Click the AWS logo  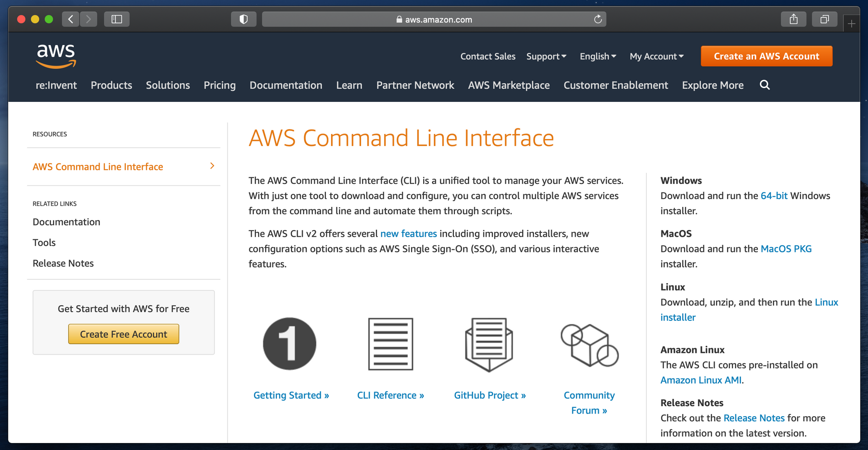tap(56, 56)
